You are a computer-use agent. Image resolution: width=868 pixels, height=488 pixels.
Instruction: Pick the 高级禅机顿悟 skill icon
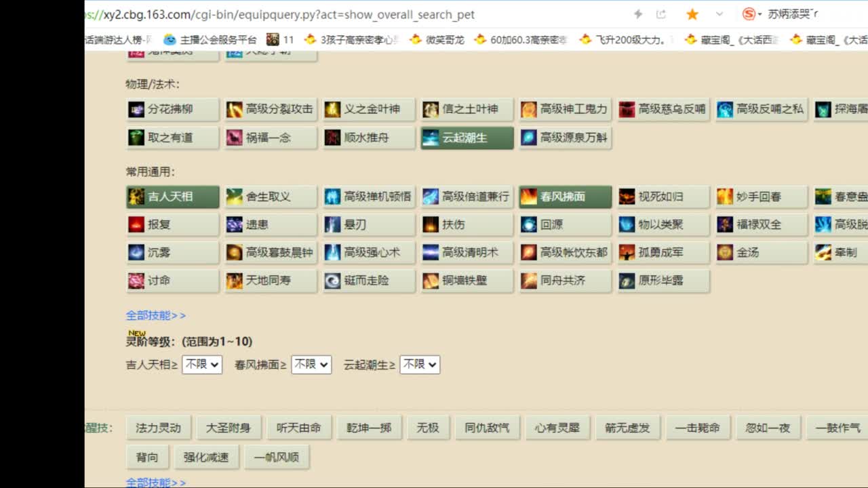click(x=332, y=197)
